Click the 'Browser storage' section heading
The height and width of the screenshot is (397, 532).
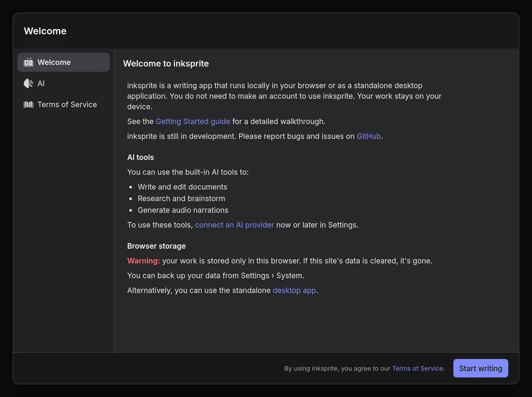click(156, 246)
